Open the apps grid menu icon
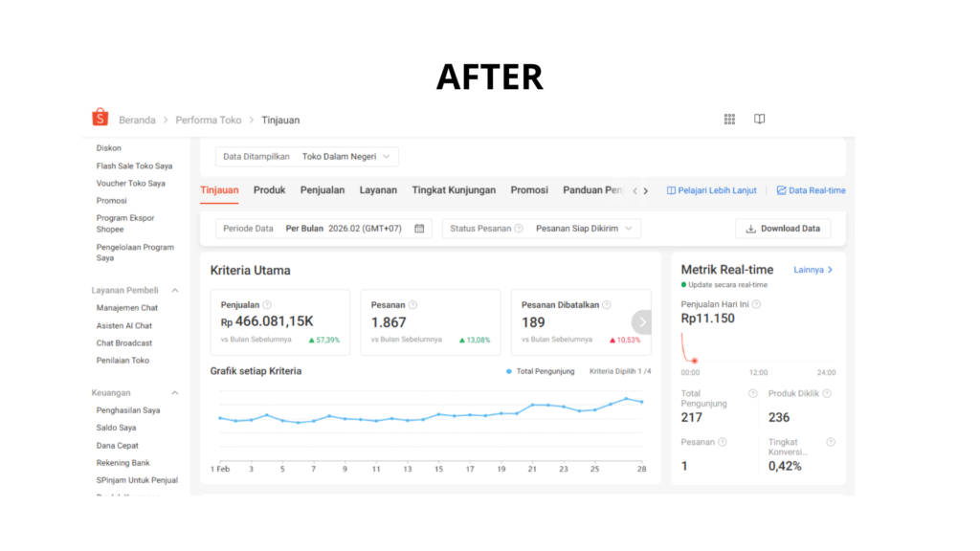 point(729,120)
